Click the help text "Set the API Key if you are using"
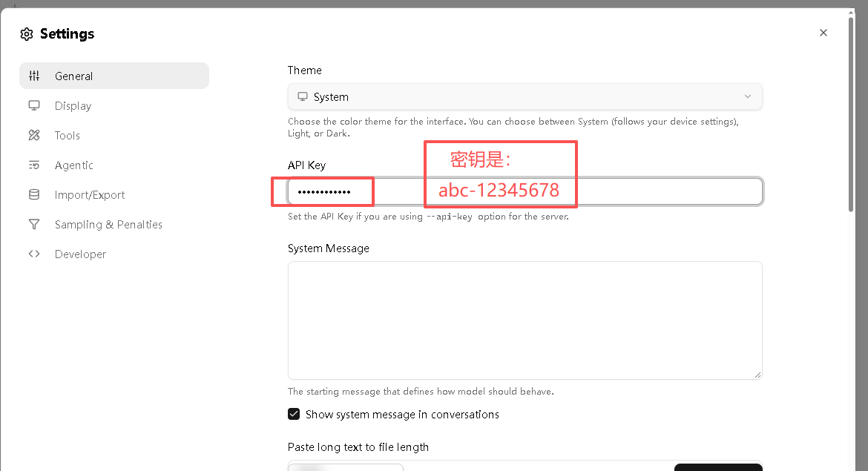868x471 pixels. tap(355, 217)
